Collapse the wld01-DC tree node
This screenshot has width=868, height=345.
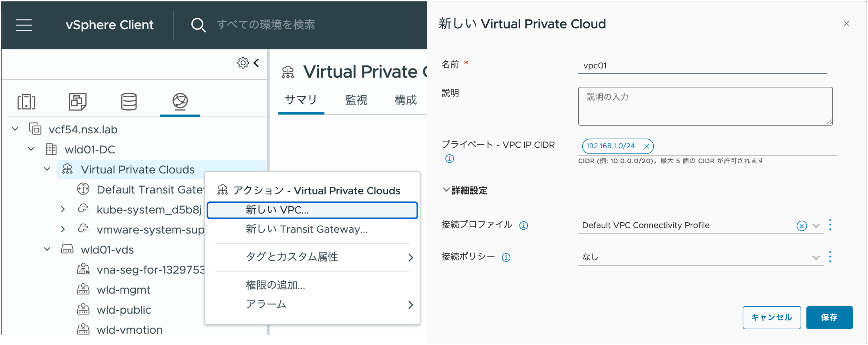(x=31, y=149)
